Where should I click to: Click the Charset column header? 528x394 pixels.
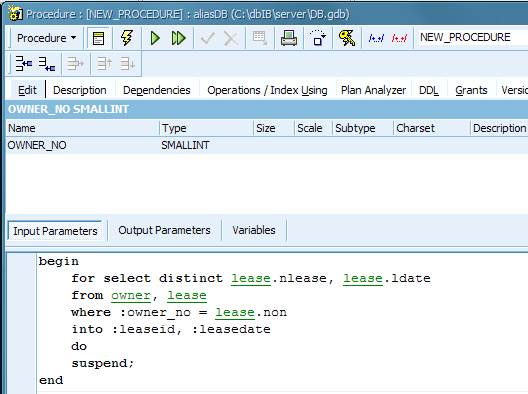click(431, 128)
